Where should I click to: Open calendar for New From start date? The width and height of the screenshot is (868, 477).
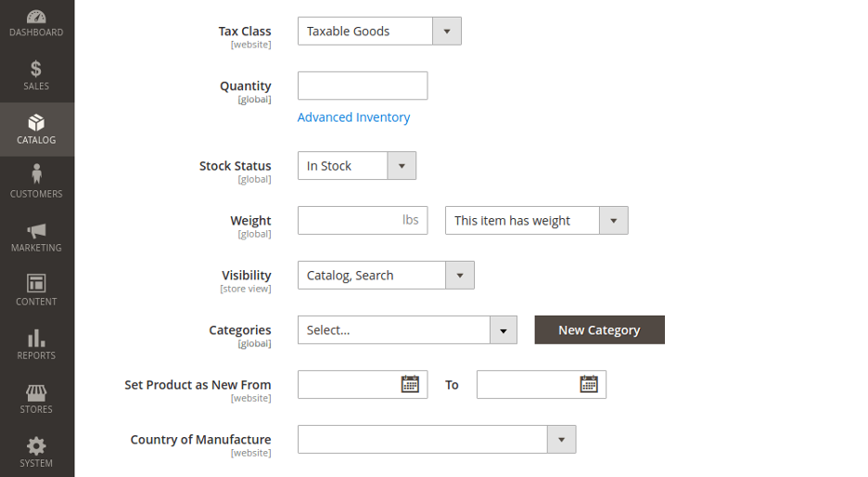(x=410, y=384)
